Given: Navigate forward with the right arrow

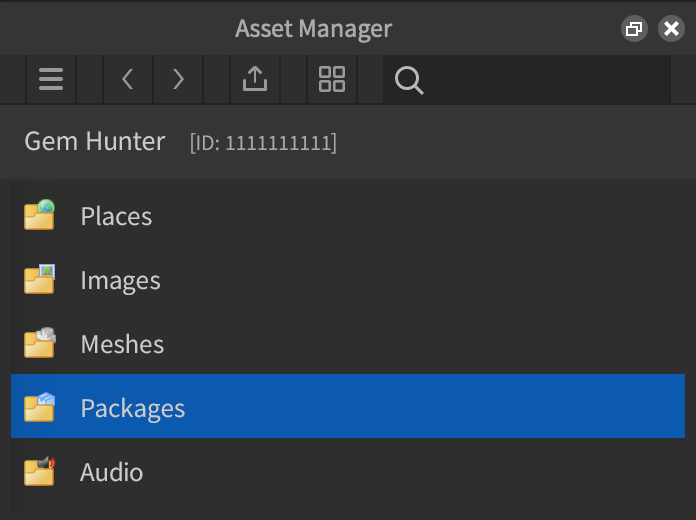Looking at the screenshot, I should tap(178, 80).
